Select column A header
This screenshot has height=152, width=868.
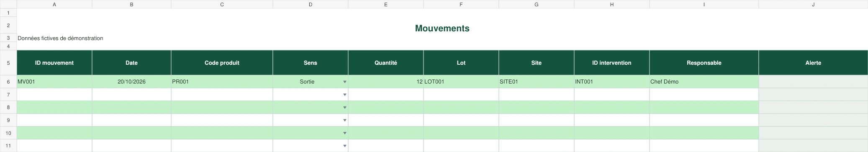pyautogui.click(x=54, y=4)
